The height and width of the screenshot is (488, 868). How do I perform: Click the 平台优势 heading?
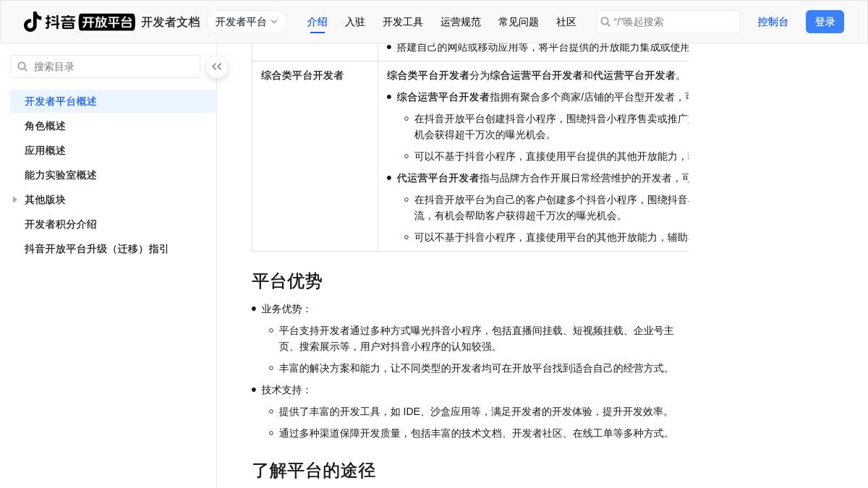(287, 281)
